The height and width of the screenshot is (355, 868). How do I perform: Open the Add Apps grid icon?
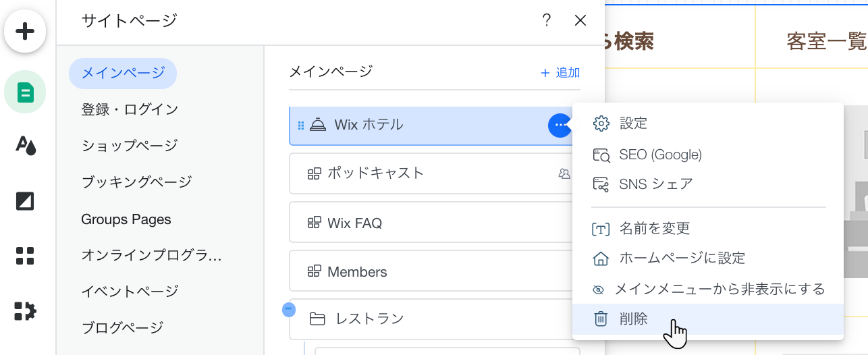point(25,256)
